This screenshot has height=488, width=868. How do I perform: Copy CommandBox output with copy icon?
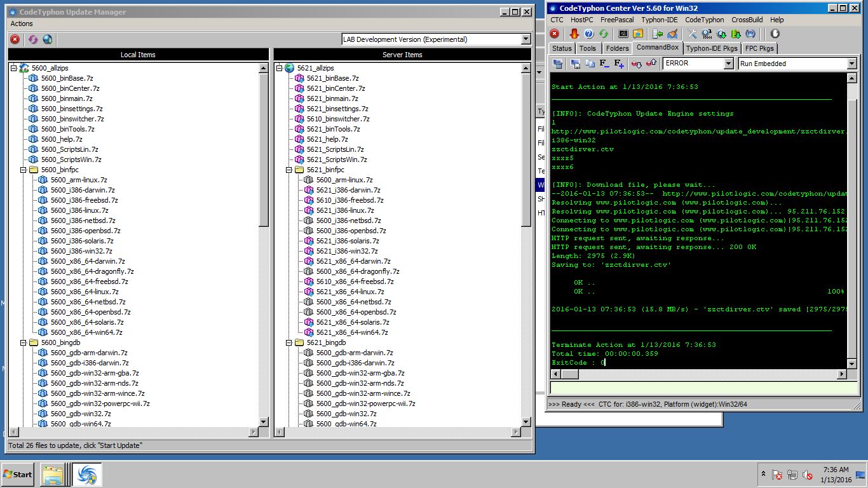[x=590, y=64]
